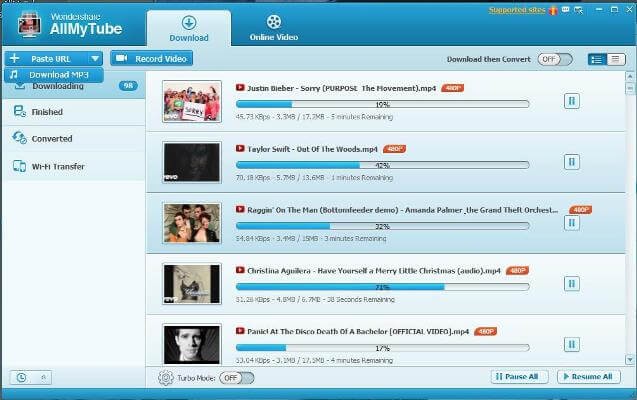This screenshot has width=637, height=400.
Task: Open the scheduler clock icon
Action: click(x=21, y=377)
